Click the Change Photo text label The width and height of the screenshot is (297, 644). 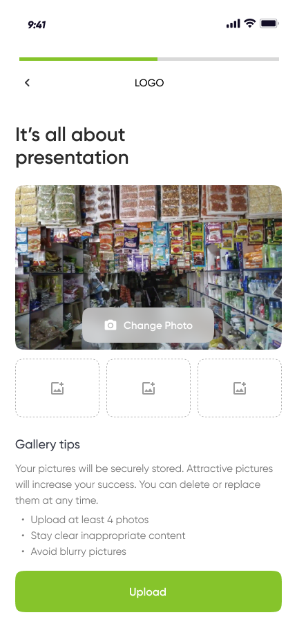[x=157, y=325]
